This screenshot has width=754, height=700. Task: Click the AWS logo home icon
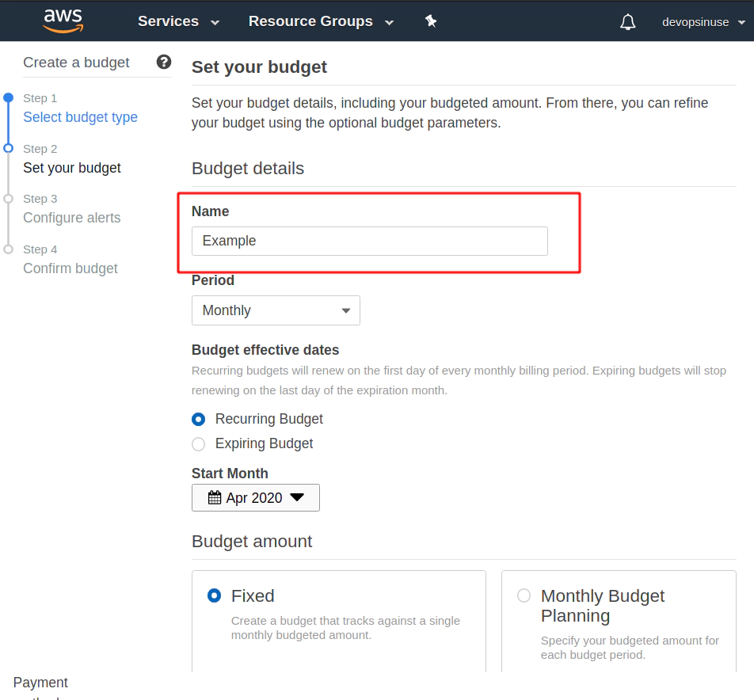pyautogui.click(x=63, y=21)
